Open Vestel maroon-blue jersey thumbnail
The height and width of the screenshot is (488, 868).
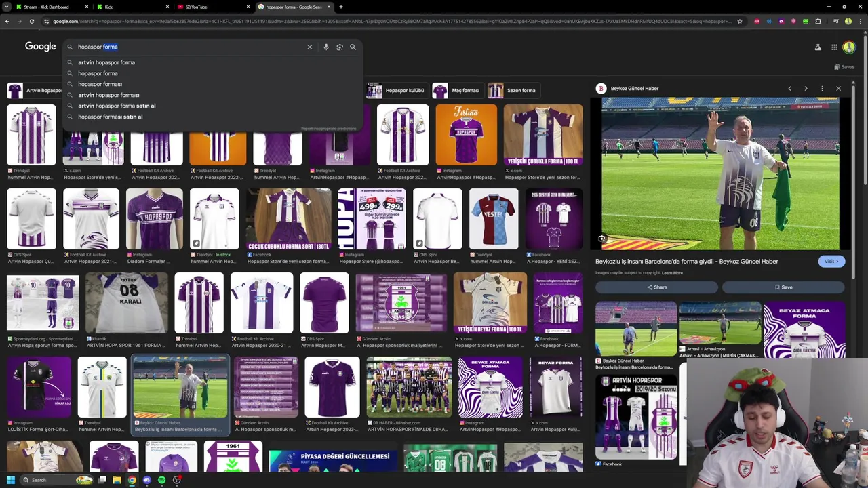tap(493, 220)
